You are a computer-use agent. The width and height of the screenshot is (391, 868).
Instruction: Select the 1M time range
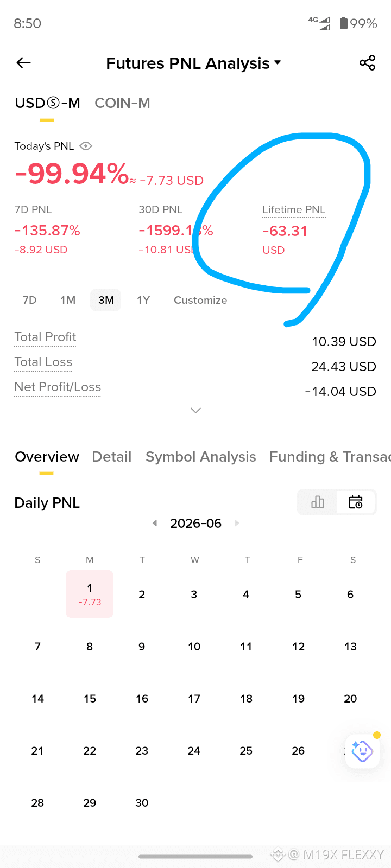(x=68, y=300)
